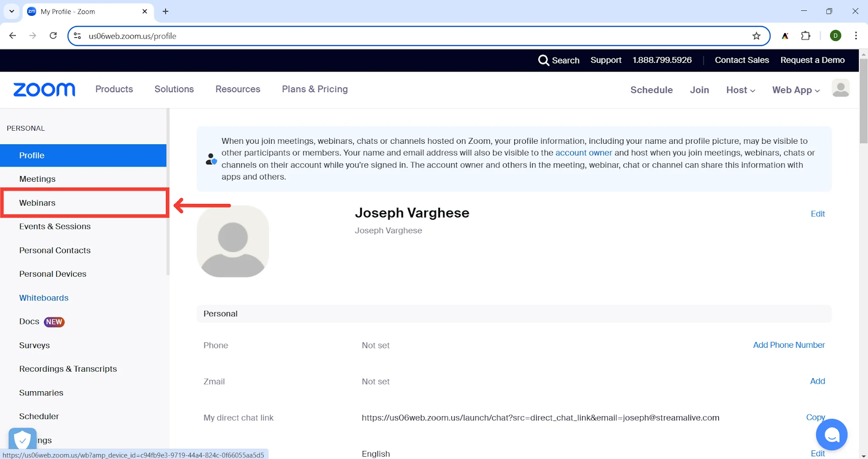Screen dimensions: 868x459
Task: Open Plans & Pricing
Action: click(315, 89)
